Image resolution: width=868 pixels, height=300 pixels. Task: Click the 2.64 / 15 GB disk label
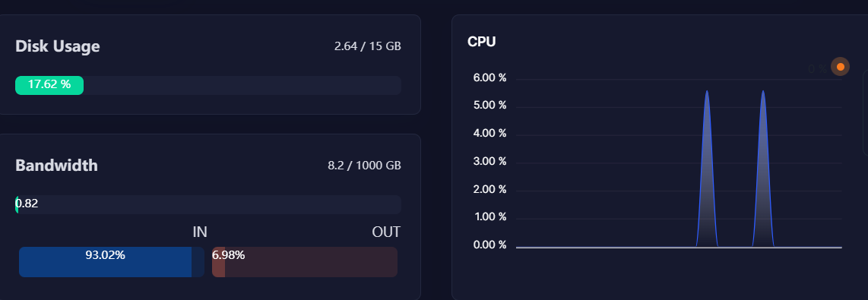368,46
